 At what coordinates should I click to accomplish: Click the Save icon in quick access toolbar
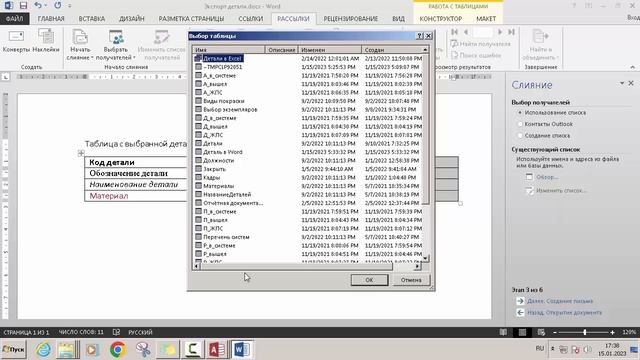coord(23,6)
